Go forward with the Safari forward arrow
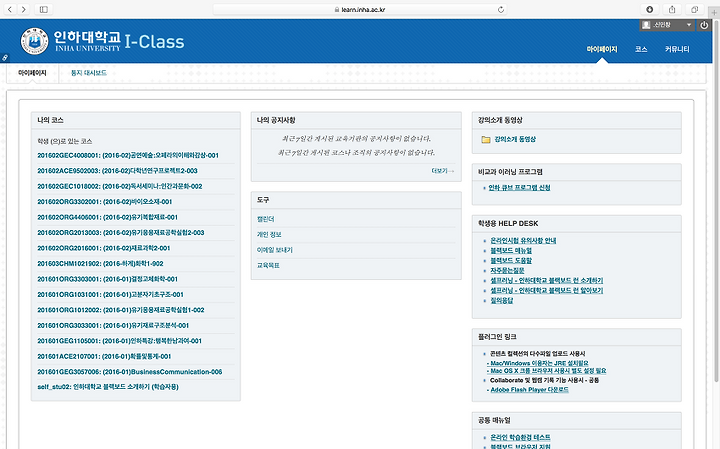The width and height of the screenshot is (720, 449). click(23, 9)
